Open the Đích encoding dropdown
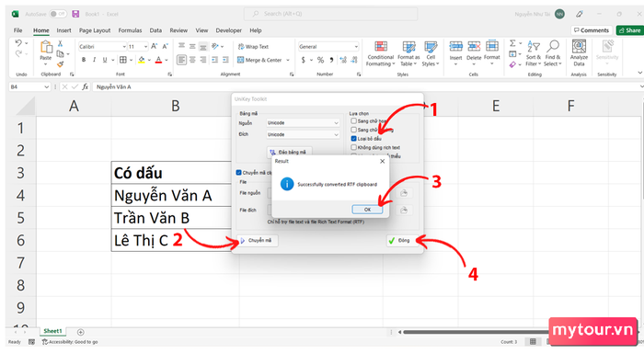The width and height of the screenshot is (644, 354). (303, 134)
